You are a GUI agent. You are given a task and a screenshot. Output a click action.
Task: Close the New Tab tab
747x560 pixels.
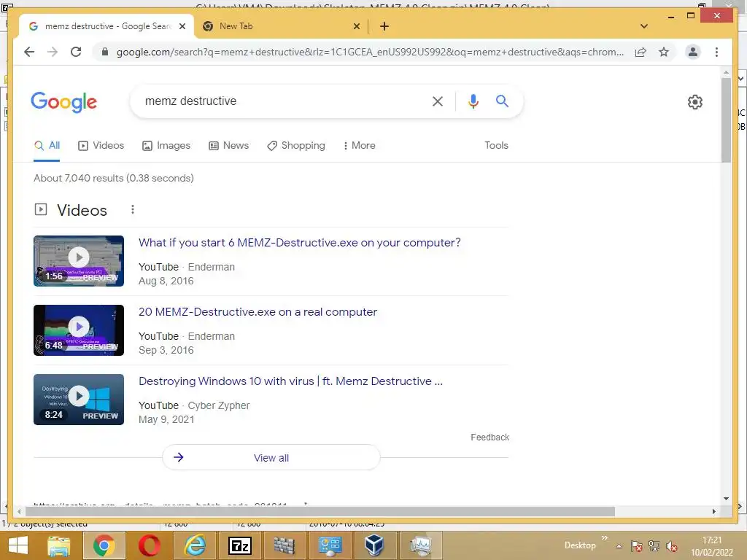pyautogui.click(x=356, y=26)
